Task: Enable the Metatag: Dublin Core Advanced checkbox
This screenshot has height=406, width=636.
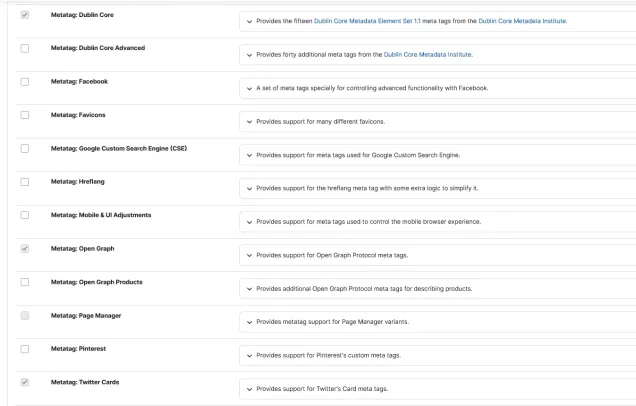Action: [x=25, y=49]
